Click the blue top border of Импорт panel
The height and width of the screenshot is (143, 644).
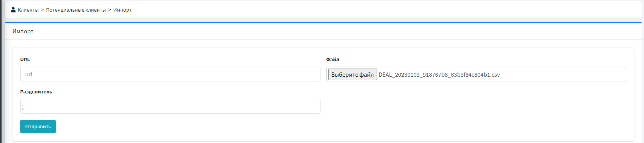point(323,22)
